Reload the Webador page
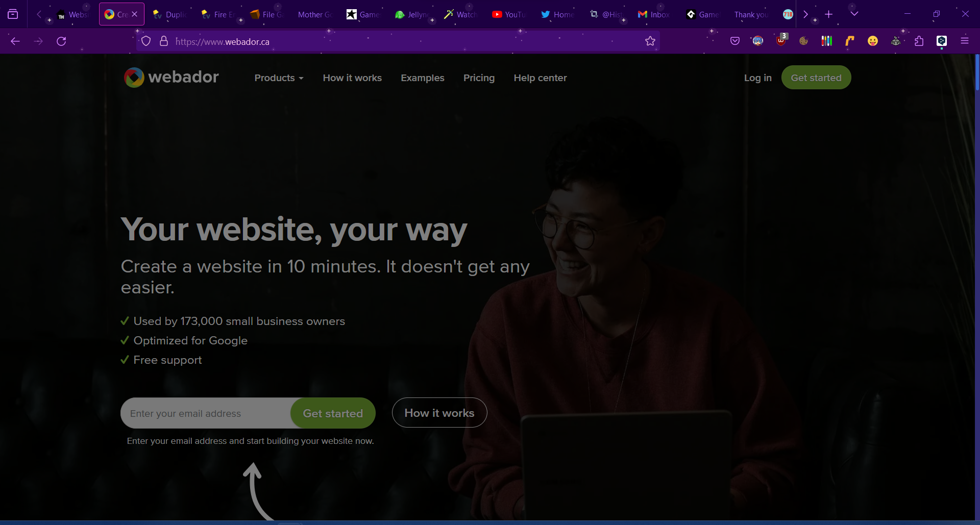Screen dimensions: 980x525 [61, 41]
